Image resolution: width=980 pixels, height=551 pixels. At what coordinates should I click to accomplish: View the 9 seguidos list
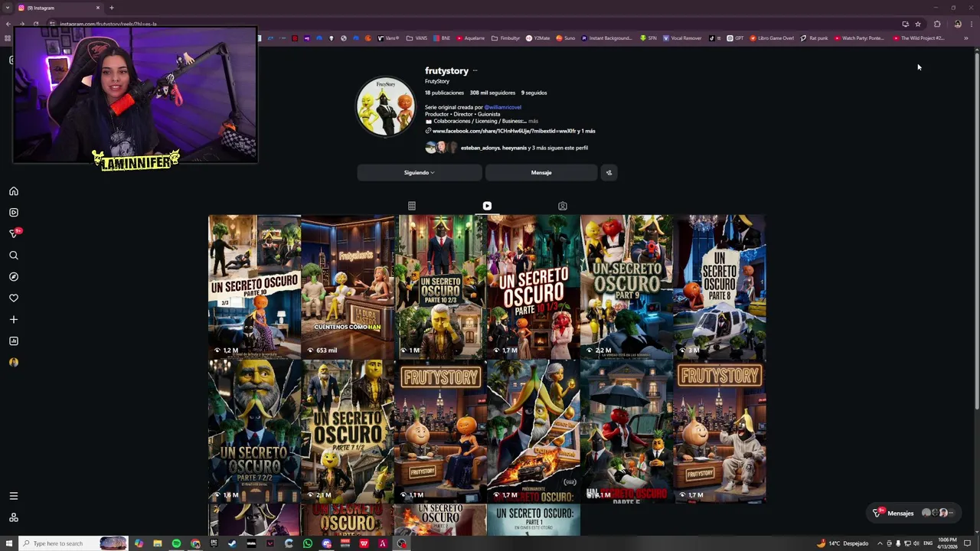click(534, 93)
